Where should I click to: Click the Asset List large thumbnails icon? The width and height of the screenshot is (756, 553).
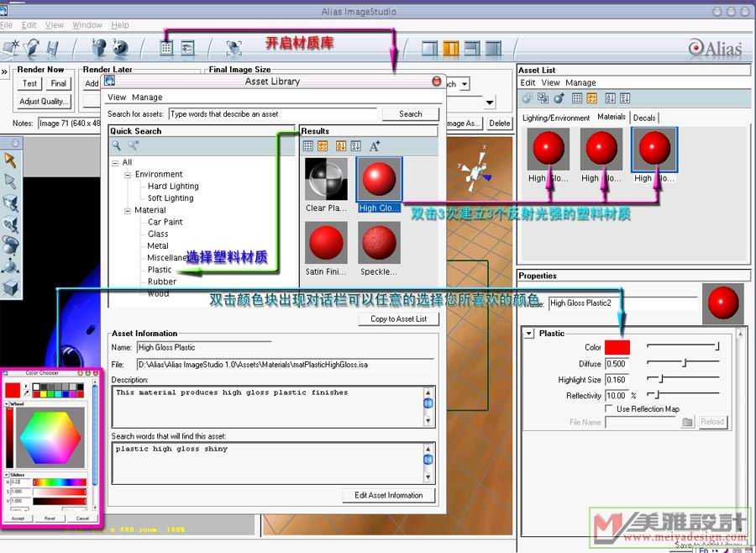pos(592,98)
